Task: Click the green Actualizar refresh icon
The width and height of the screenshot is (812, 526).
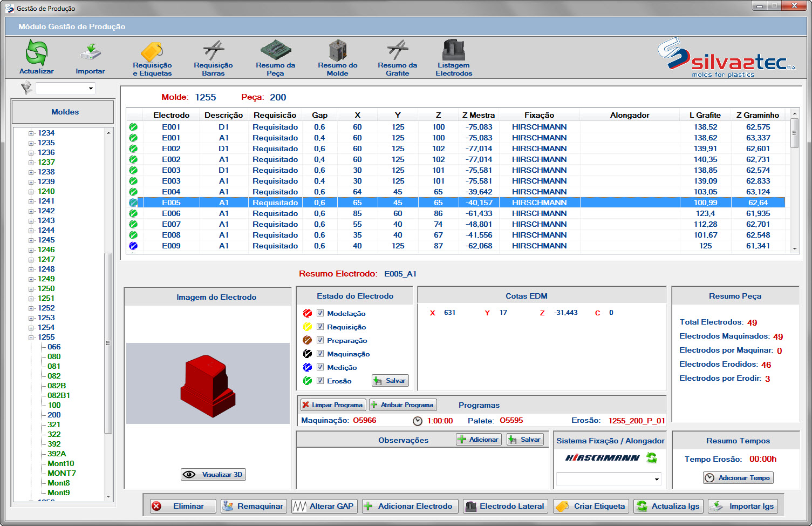Action: tap(37, 53)
